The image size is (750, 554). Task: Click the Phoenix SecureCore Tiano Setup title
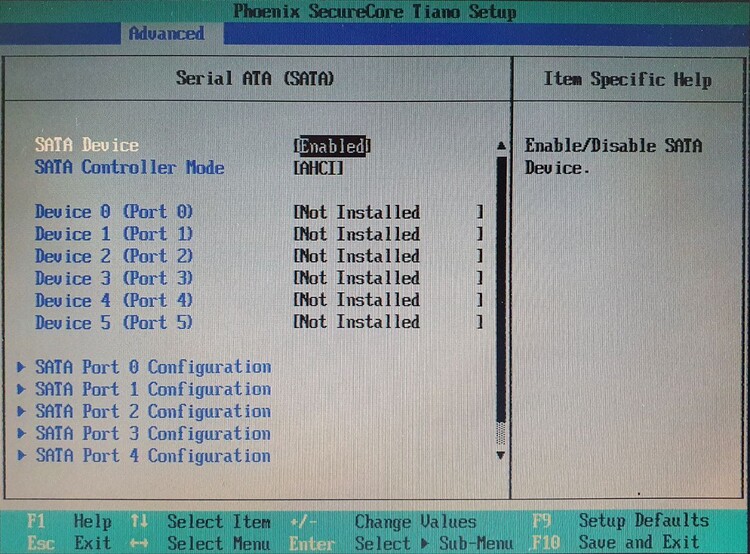click(375, 11)
